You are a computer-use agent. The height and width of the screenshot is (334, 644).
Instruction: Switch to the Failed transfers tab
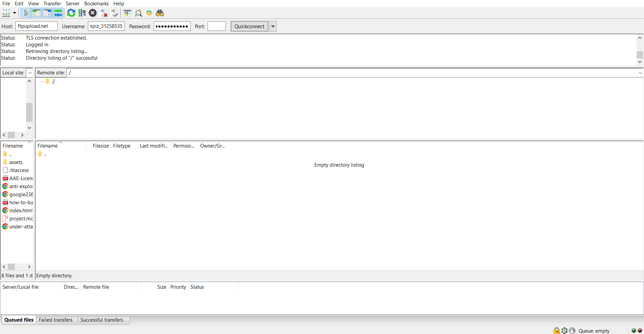pos(56,320)
